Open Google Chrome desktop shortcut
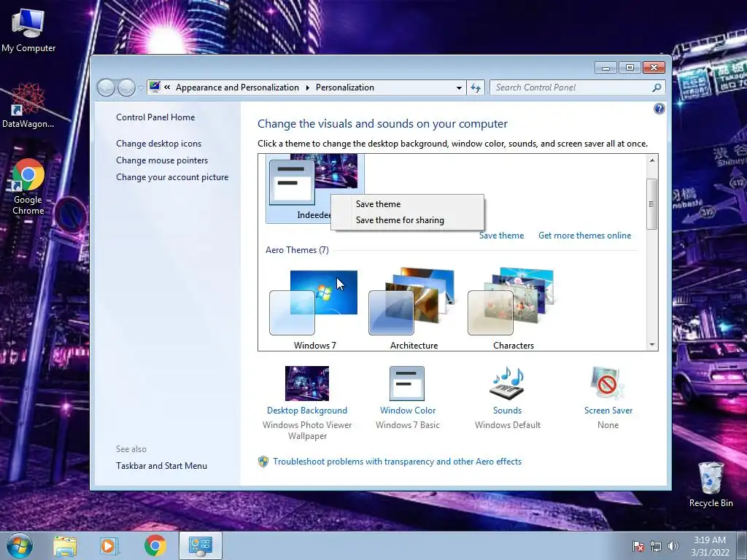 click(x=28, y=187)
